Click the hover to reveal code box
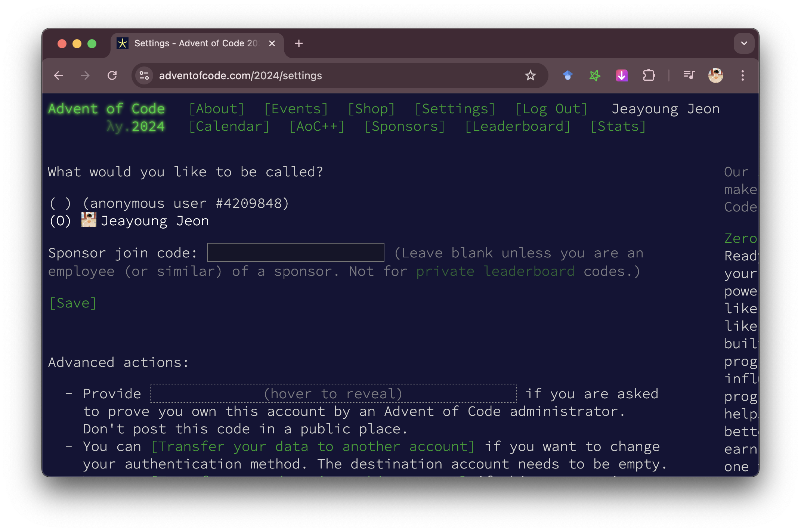This screenshot has width=801, height=532. coord(333,394)
